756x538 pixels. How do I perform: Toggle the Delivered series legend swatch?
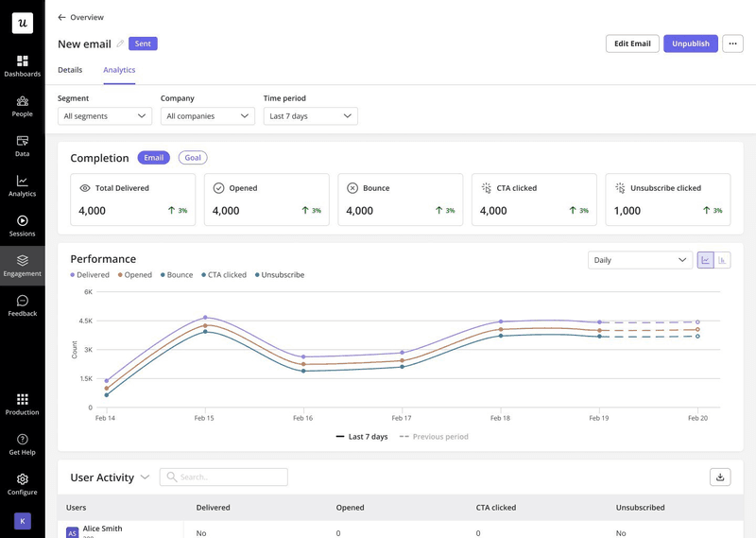tap(73, 275)
